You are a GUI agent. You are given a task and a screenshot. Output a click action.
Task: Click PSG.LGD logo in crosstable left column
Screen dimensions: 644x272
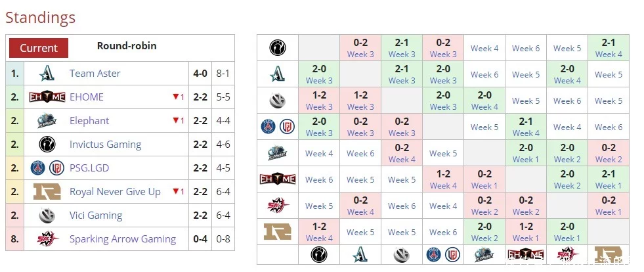point(278,127)
